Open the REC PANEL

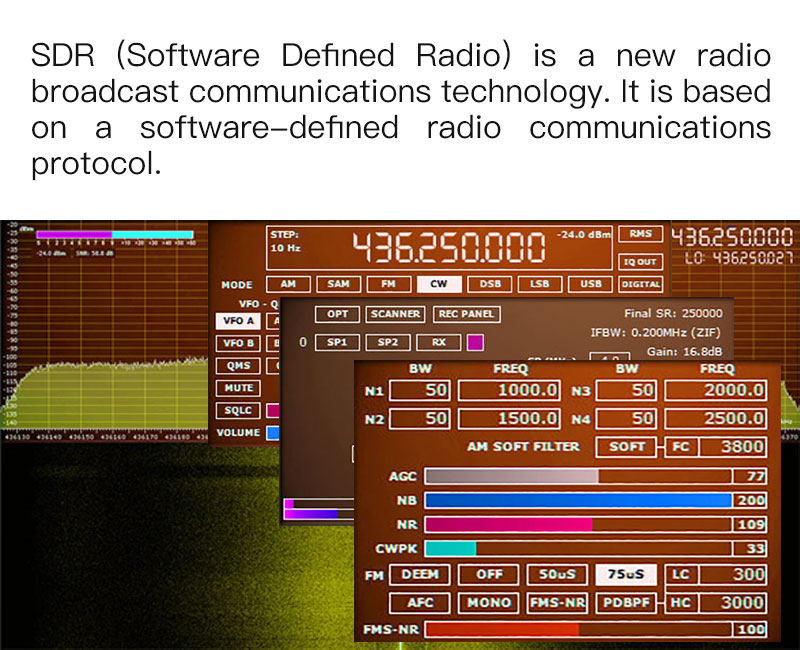(466, 314)
